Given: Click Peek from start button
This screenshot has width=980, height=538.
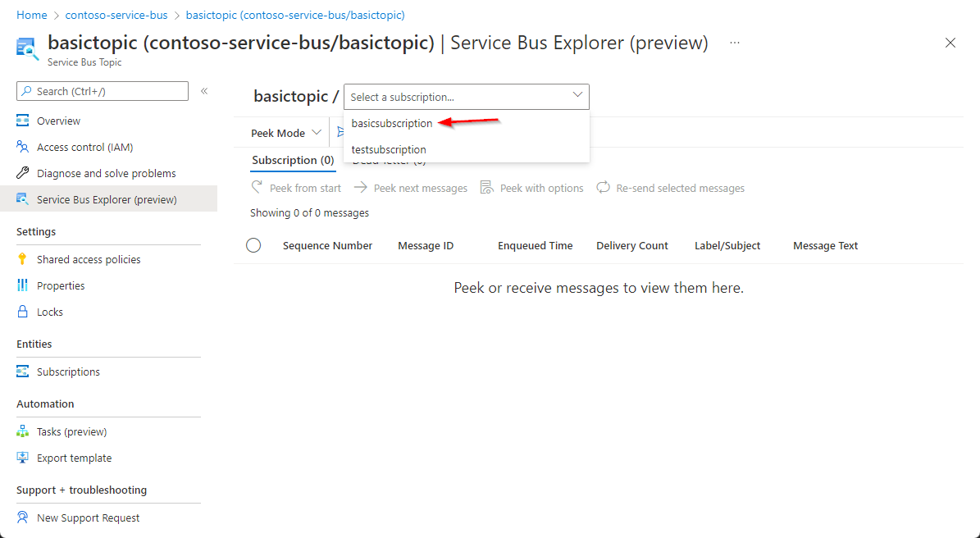Looking at the screenshot, I should click(296, 188).
